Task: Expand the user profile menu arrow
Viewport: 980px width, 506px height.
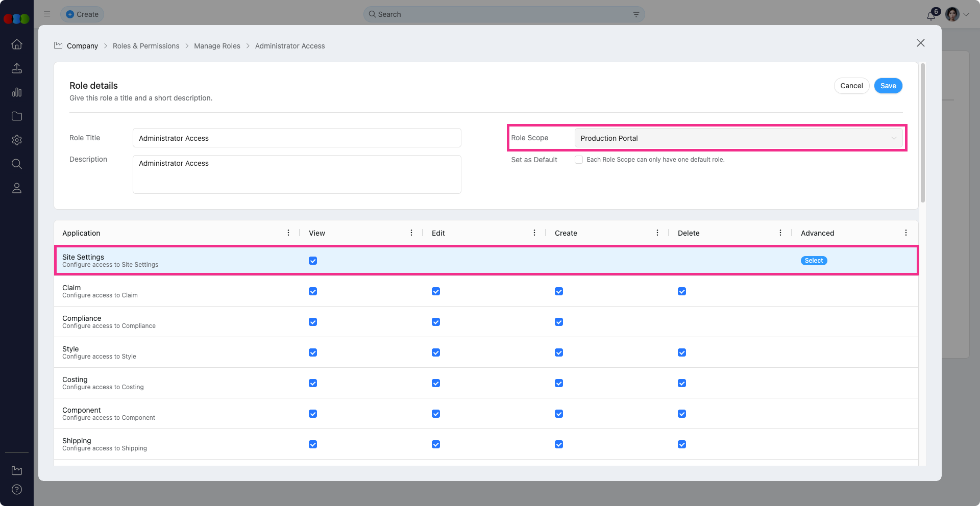Action: click(966, 15)
